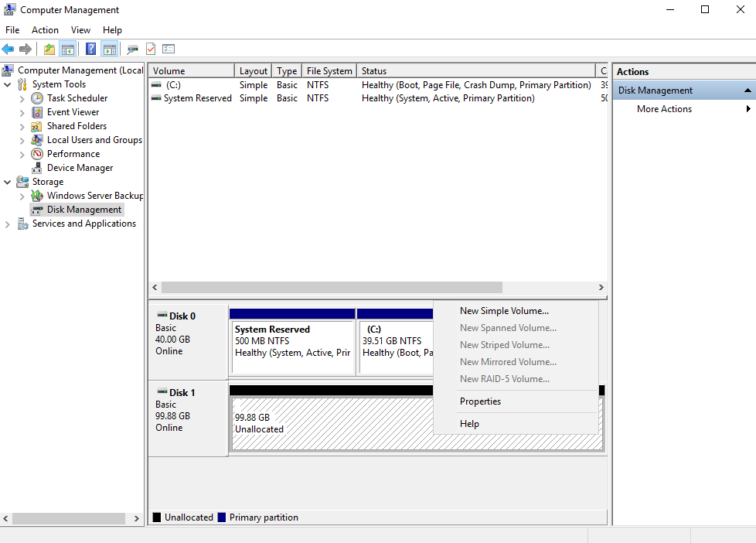Viewport: 756px width, 543px height.
Task: Click the Performance gauge icon
Action: [x=37, y=154]
